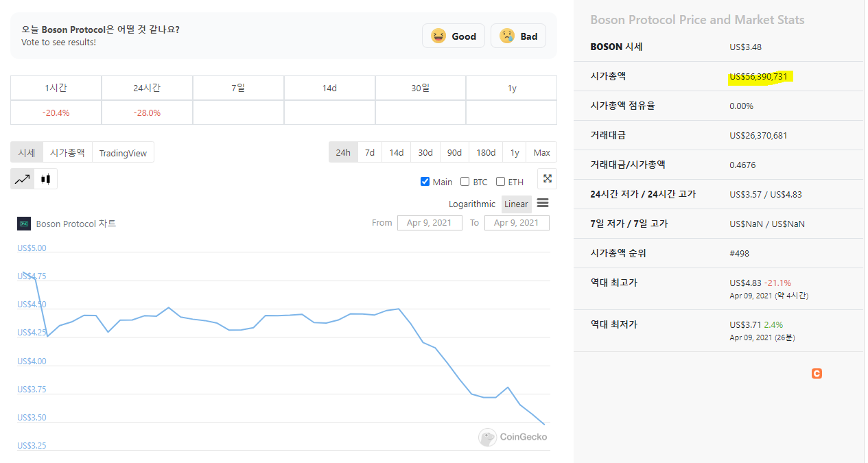Select the 14d chart range
This screenshot has height=463, width=868.
click(397, 152)
